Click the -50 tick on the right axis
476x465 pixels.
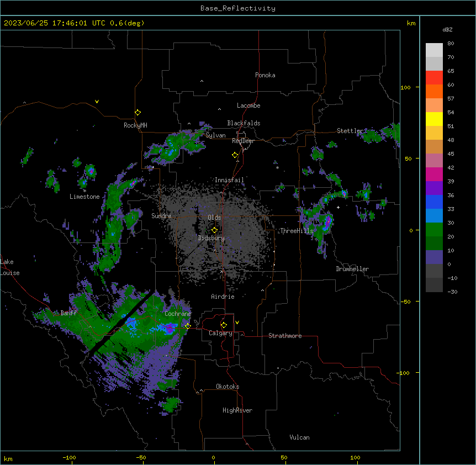[x=405, y=302]
